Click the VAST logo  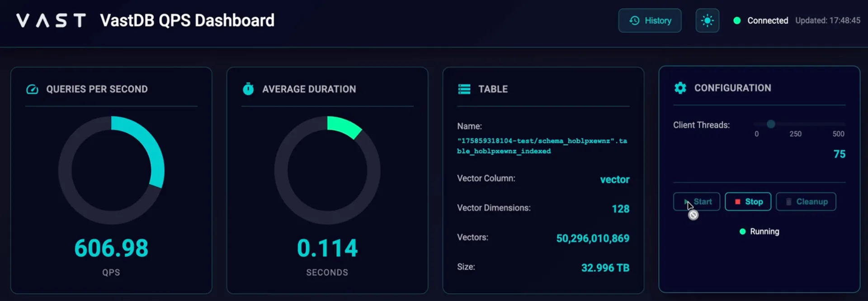51,20
